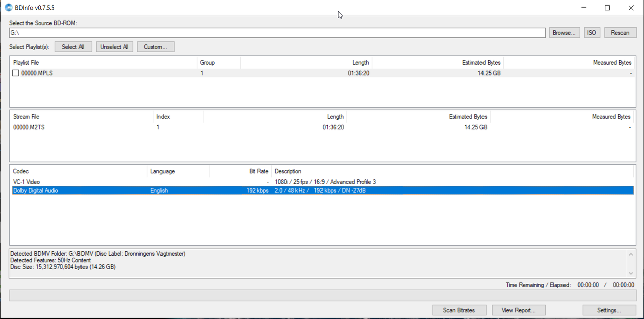Click the English language cell
644x319 pixels.
pos(159,191)
